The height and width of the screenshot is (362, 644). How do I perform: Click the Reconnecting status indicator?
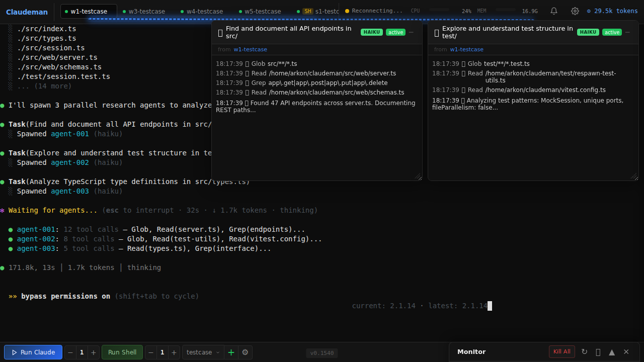[374, 11]
